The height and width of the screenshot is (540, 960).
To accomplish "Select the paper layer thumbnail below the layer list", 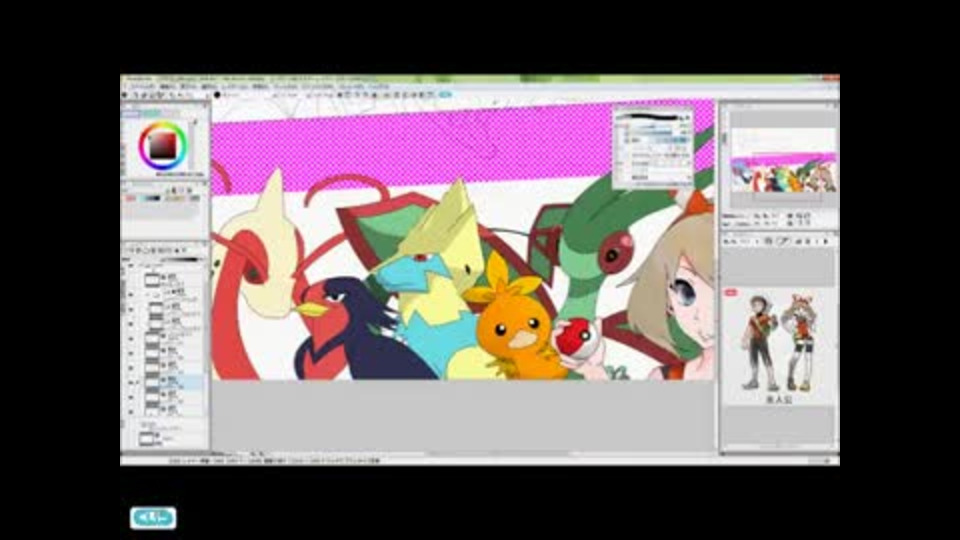I will [x=146, y=438].
